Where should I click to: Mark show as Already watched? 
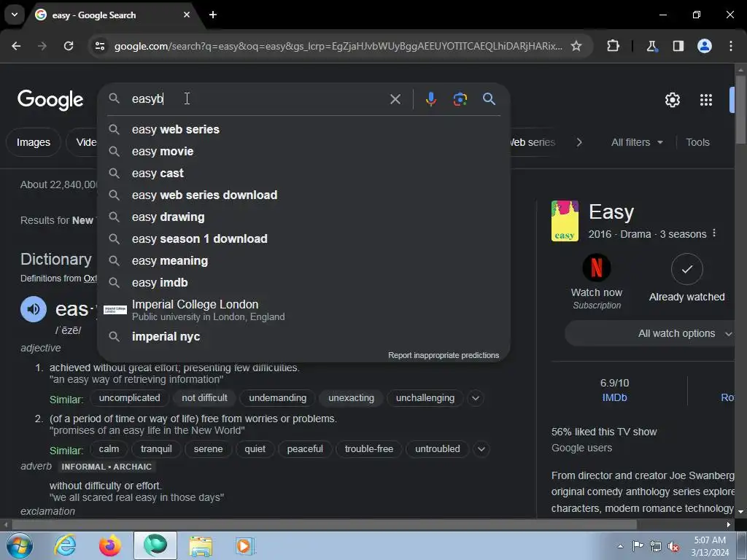[x=686, y=270]
